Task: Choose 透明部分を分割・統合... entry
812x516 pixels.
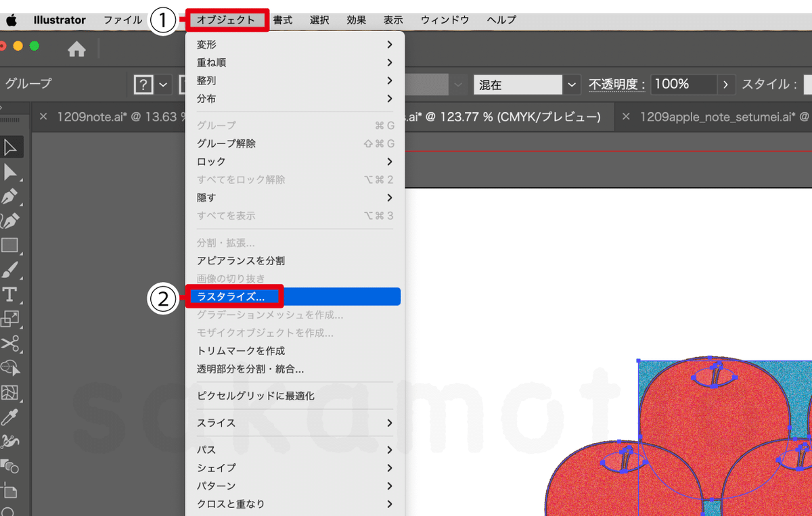Action: tap(295, 369)
